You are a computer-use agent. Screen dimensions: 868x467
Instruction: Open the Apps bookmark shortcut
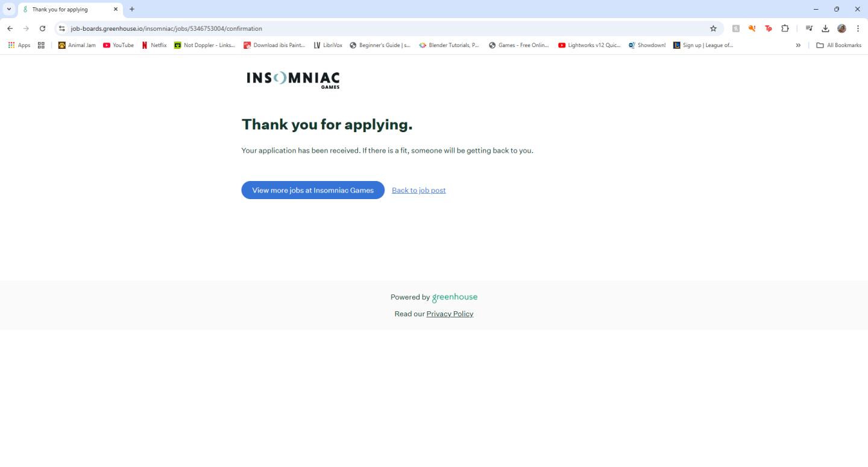point(19,45)
